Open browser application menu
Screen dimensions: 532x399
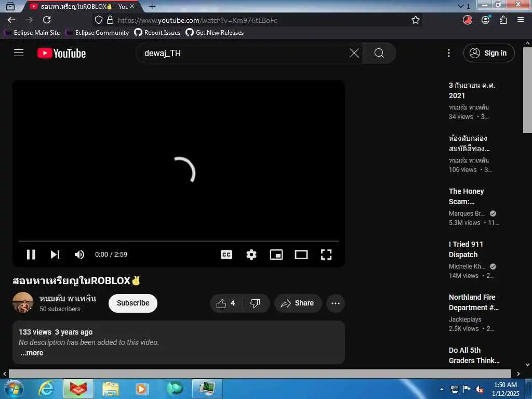521,20
